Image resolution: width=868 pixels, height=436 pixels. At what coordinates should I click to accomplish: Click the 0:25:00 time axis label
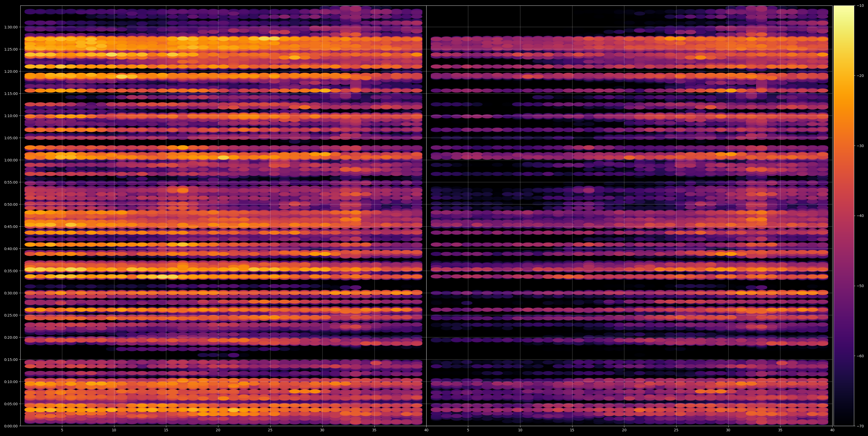click(x=11, y=315)
